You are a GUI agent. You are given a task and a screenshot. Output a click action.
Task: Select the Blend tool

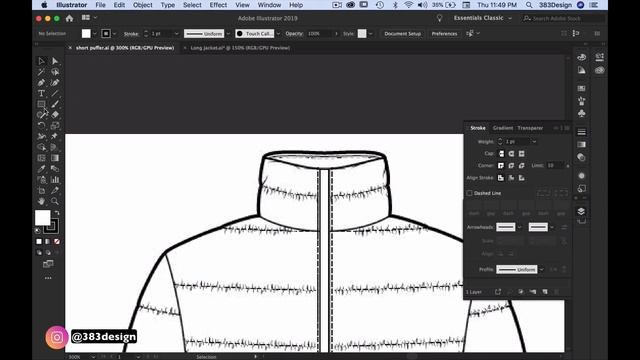tap(55, 169)
